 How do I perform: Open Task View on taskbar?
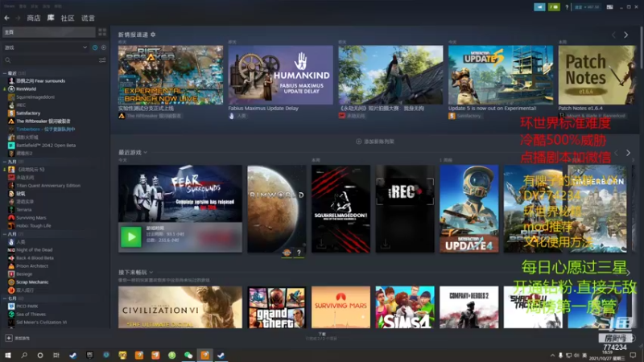tap(56, 355)
